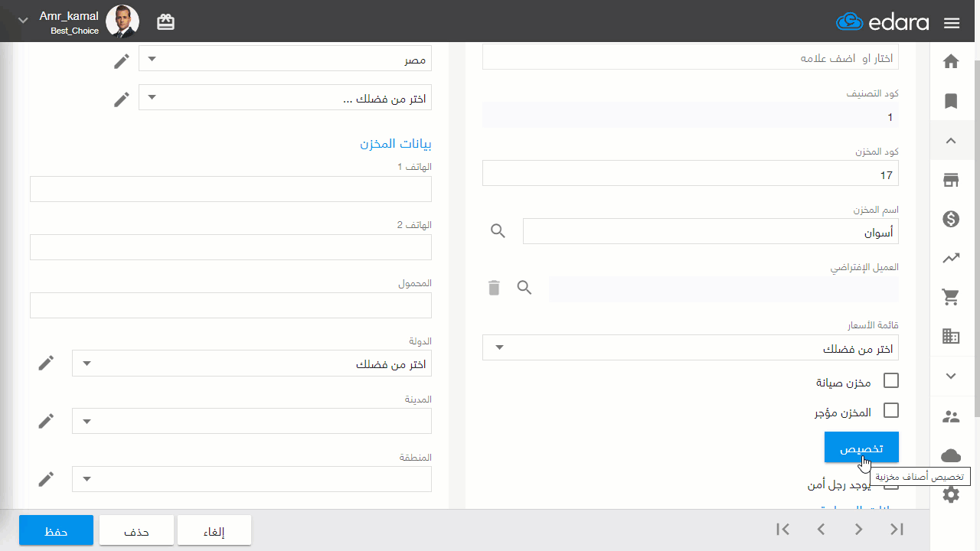Click the plain left chevron in record navigation

click(x=821, y=529)
